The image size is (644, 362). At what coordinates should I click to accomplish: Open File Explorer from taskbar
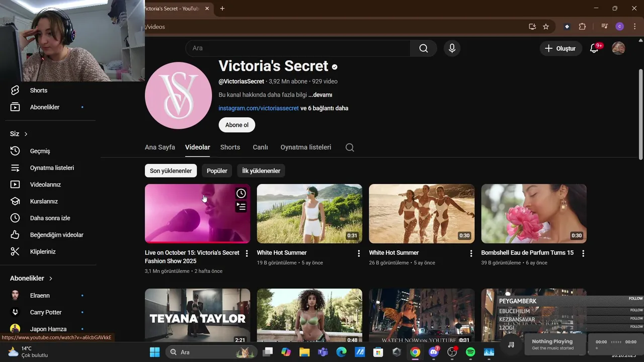click(304, 352)
